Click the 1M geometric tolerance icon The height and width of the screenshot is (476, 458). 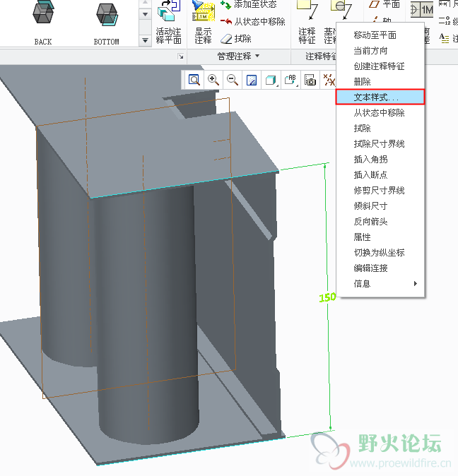pyautogui.click(x=422, y=9)
